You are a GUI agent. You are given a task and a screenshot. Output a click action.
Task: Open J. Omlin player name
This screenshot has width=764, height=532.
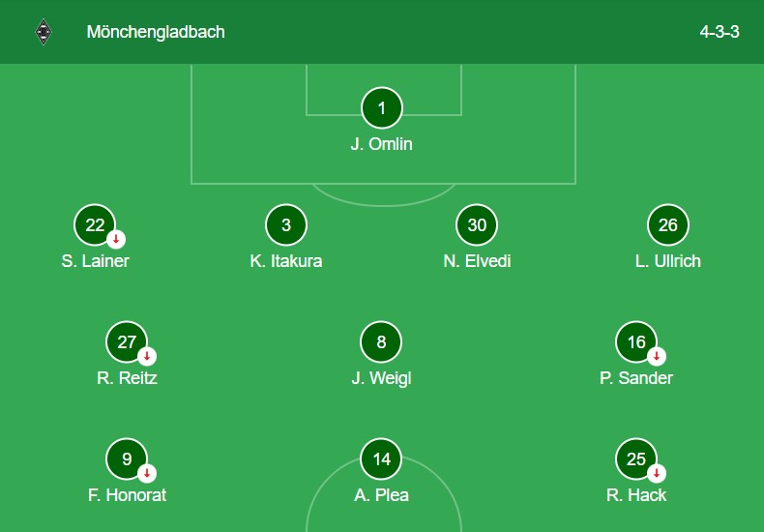pos(381,144)
